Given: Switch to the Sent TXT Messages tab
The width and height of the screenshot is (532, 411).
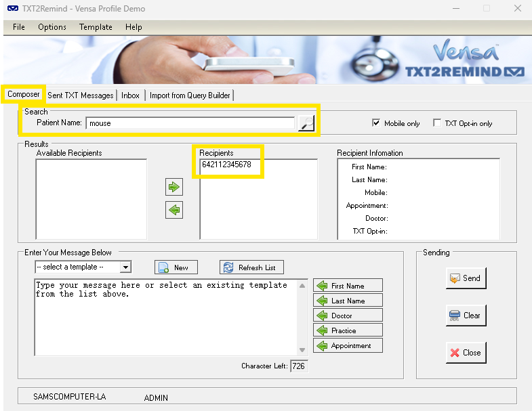Looking at the screenshot, I should pos(81,95).
